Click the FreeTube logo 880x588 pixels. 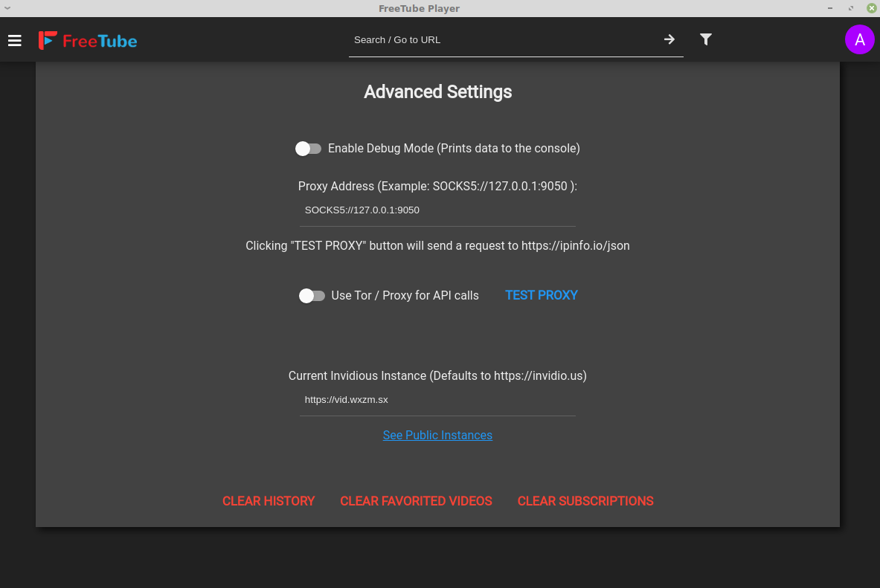pyautogui.click(x=88, y=40)
